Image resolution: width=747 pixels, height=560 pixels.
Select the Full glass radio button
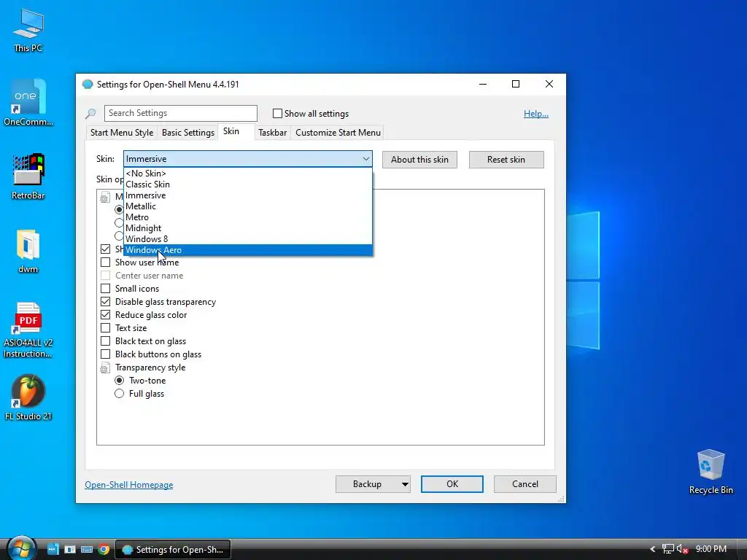point(119,394)
